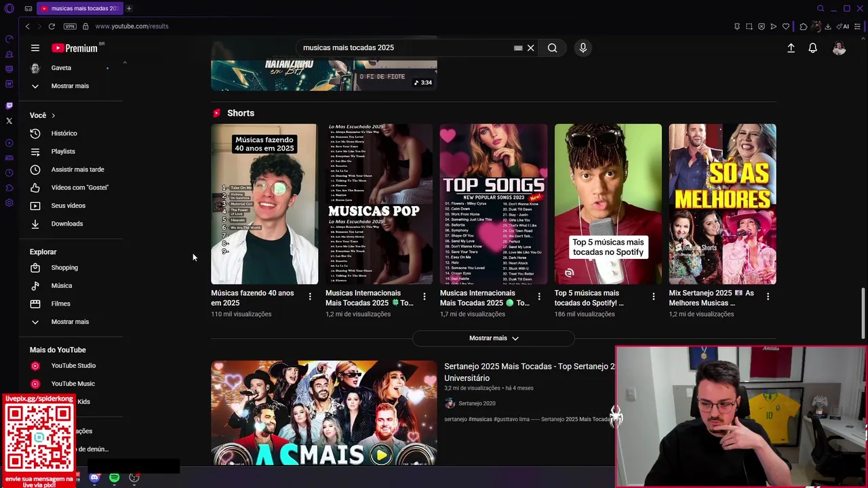868x488 pixels.
Task: Go to YouTube Premium home logo
Action: point(75,48)
